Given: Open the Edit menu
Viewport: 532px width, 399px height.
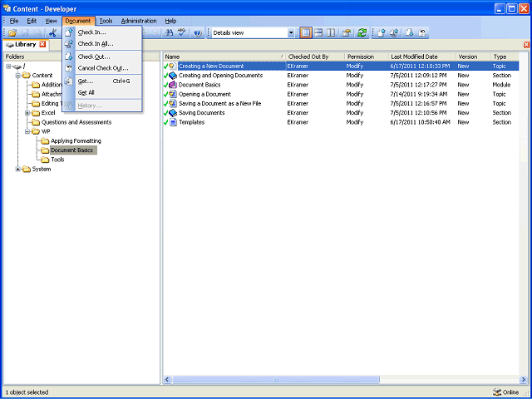Looking at the screenshot, I should coord(32,21).
